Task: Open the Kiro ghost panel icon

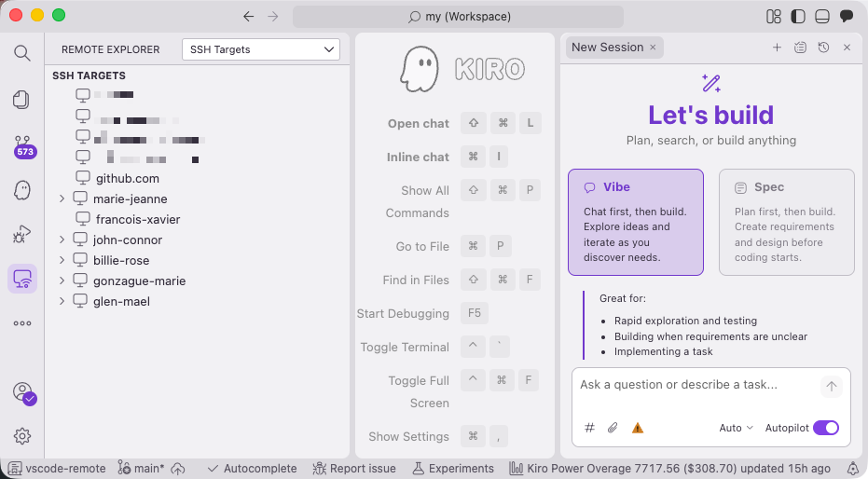Action: pos(22,190)
